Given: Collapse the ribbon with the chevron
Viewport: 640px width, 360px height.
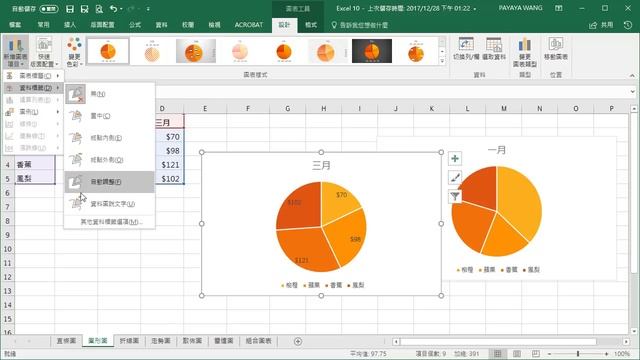Looking at the screenshot, I should point(632,76).
